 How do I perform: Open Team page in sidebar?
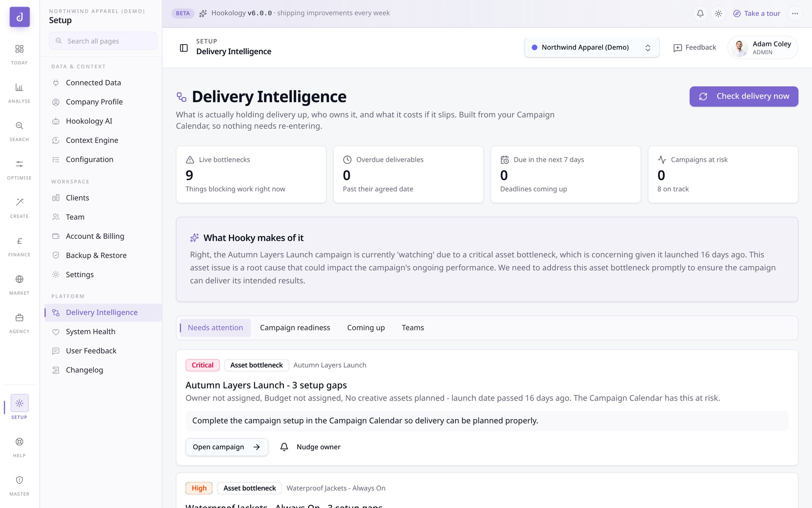coord(103,217)
